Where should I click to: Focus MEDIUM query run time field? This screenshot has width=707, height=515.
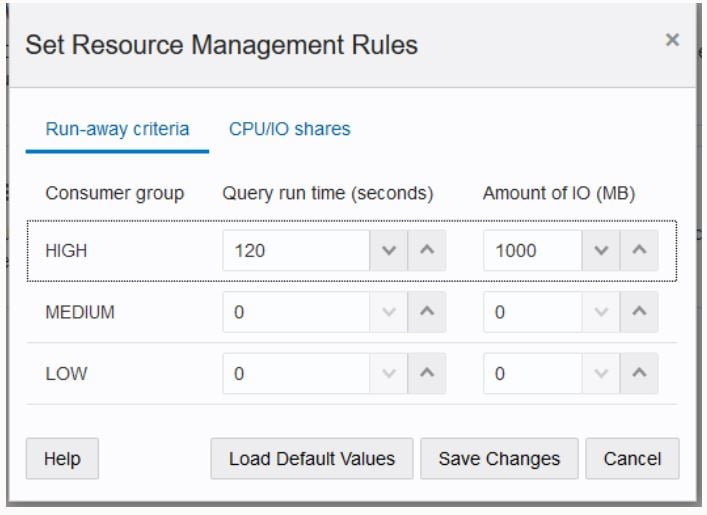pyautogui.click(x=296, y=312)
